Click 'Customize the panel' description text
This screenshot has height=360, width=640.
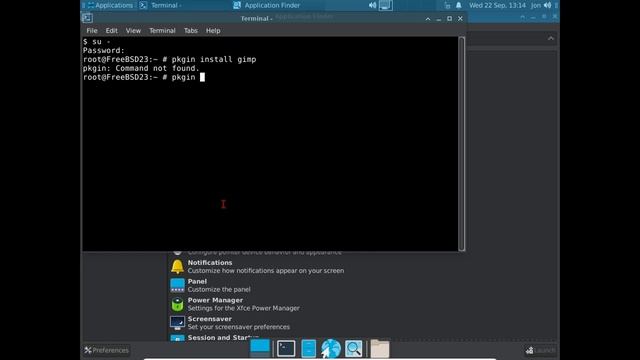219,290
